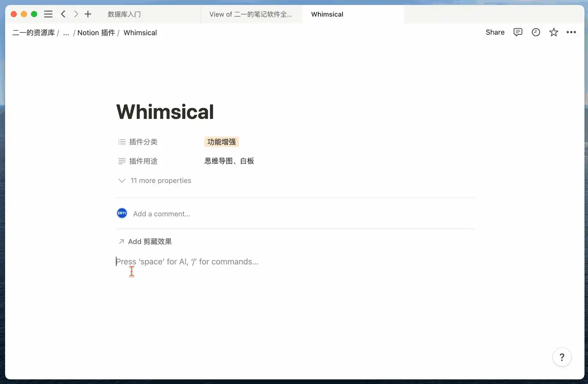588x384 pixels.
Task: Open the sidebar hamburger menu
Action: coord(48,14)
